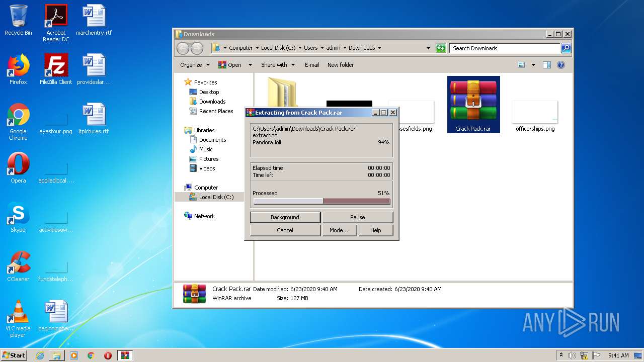Expand the view options dropdown arrow

(533, 65)
